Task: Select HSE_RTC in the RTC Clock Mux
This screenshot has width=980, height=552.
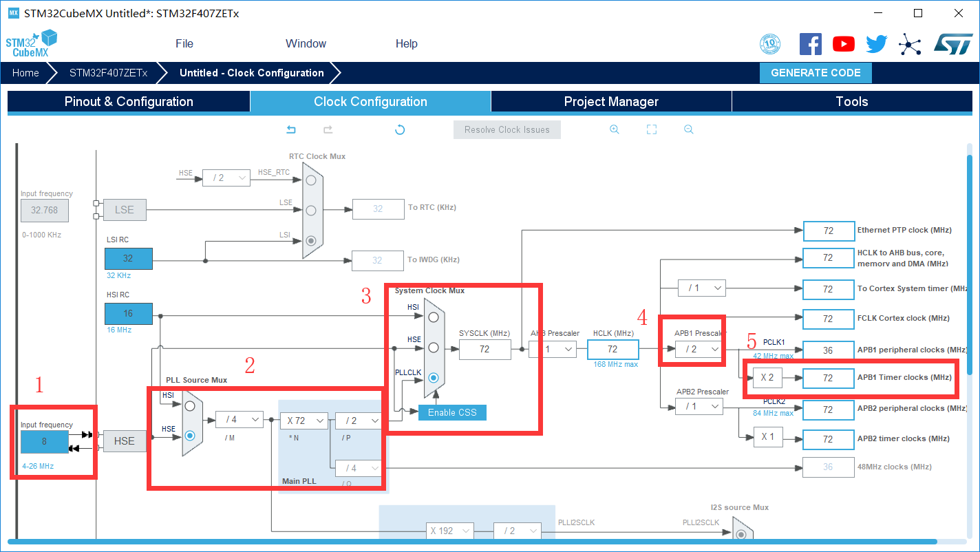Action: (311, 180)
